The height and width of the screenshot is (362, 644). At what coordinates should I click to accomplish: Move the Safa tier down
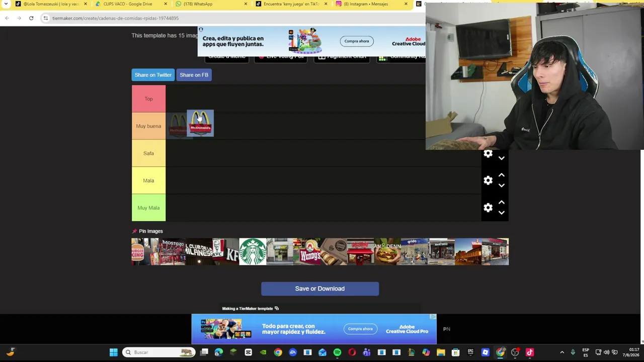click(x=501, y=158)
